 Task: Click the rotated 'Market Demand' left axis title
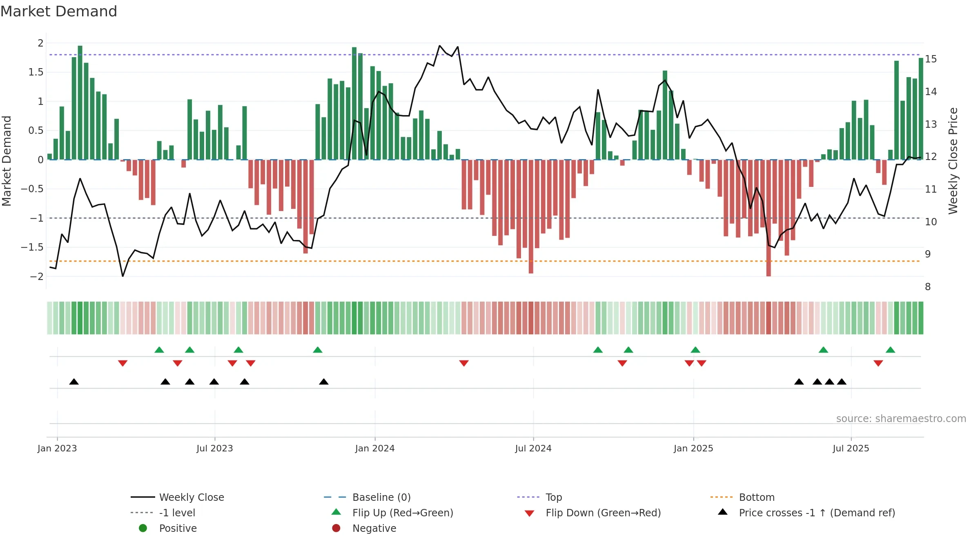(7, 161)
